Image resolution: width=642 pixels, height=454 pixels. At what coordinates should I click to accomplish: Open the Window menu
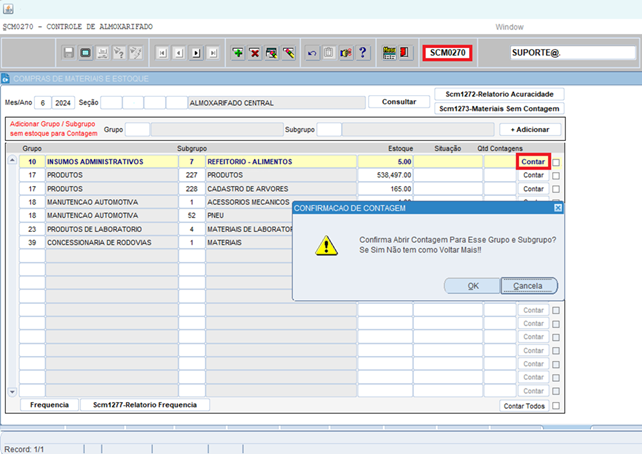click(x=509, y=27)
